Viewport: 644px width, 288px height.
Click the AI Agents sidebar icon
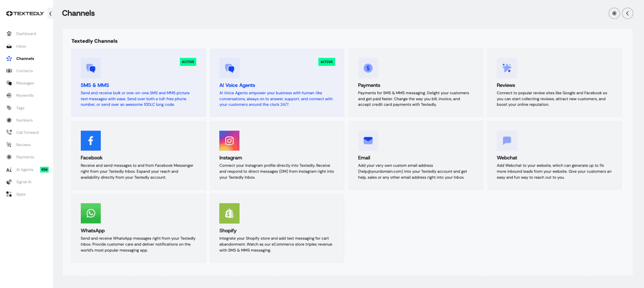point(9,169)
